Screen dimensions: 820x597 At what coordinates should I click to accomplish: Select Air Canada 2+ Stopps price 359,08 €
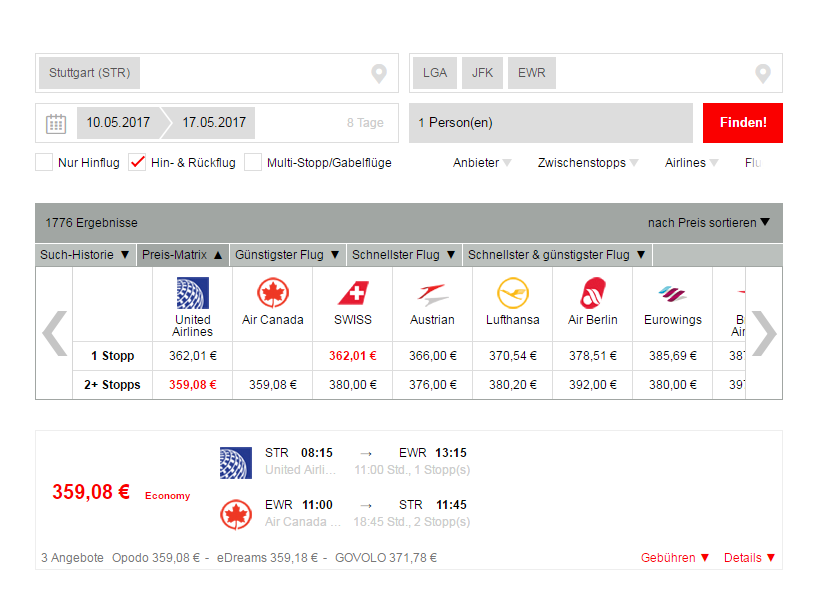(x=272, y=385)
